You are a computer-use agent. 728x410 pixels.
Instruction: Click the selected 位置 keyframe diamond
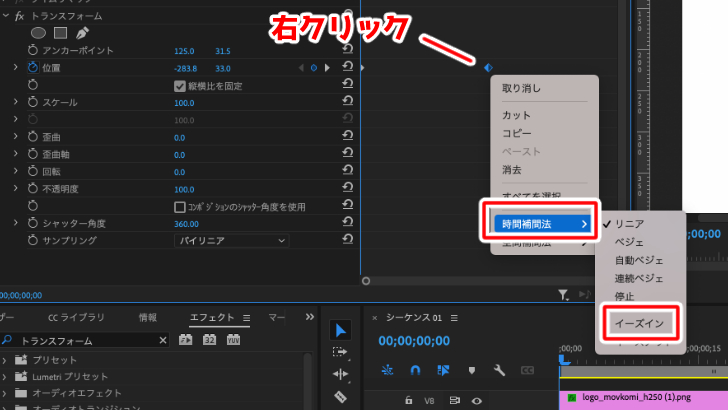click(488, 68)
